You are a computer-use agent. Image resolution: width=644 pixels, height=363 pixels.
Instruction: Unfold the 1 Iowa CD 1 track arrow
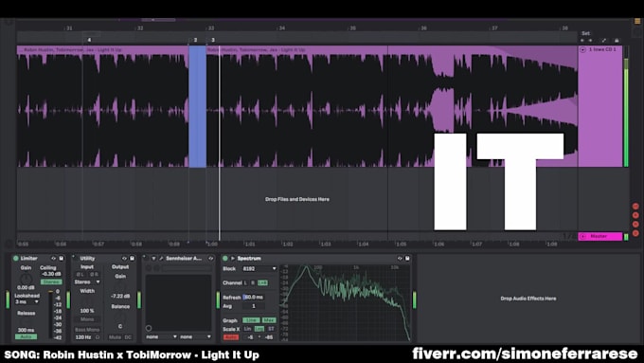582,49
